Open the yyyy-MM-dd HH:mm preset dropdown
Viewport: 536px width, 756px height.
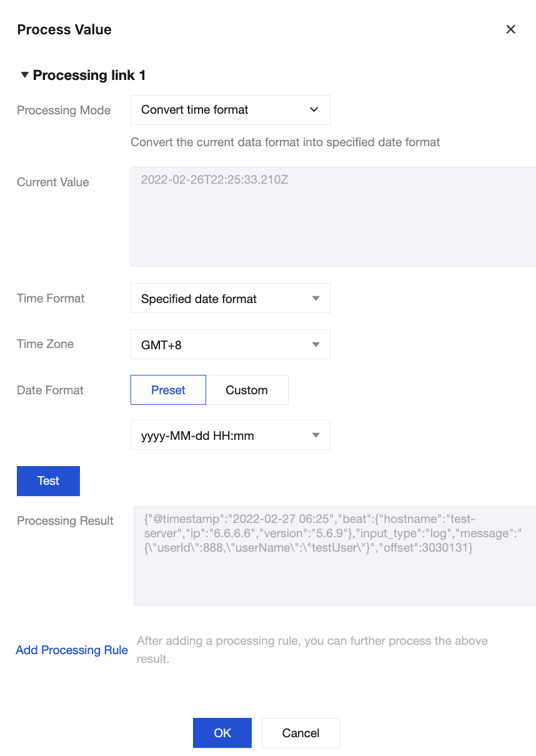click(229, 435)
